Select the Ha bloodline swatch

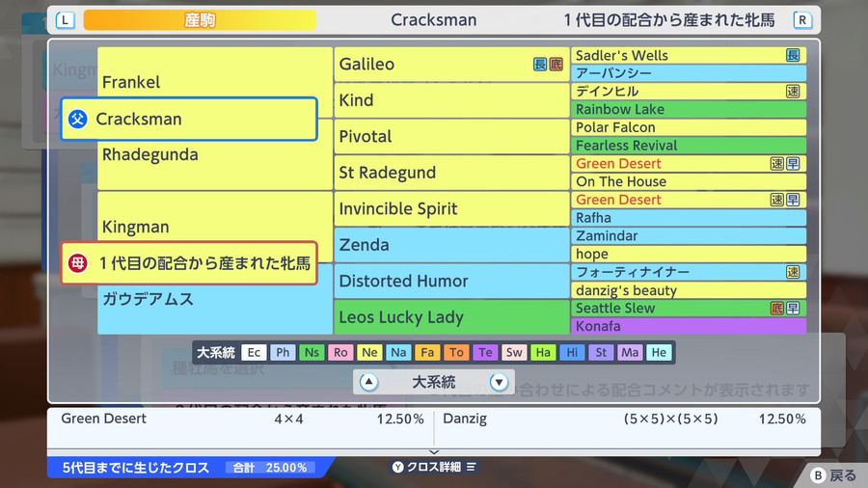tap(543, 352)
